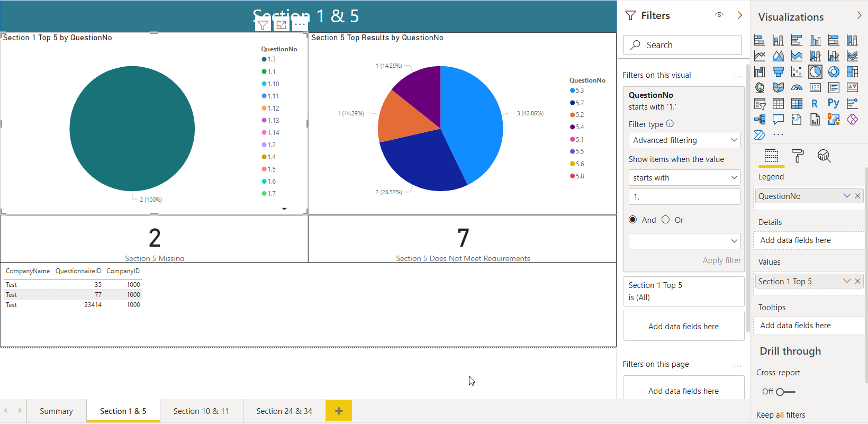Viewport: 868px width, 424px height.
Task: Switch to the Summary page tab
Action: [x=56, y=411]
